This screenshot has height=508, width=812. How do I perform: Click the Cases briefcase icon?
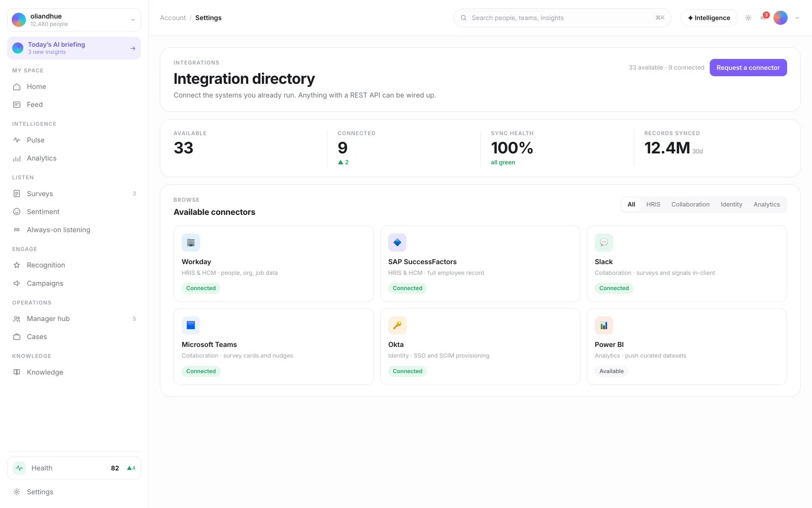coord(17,337)
